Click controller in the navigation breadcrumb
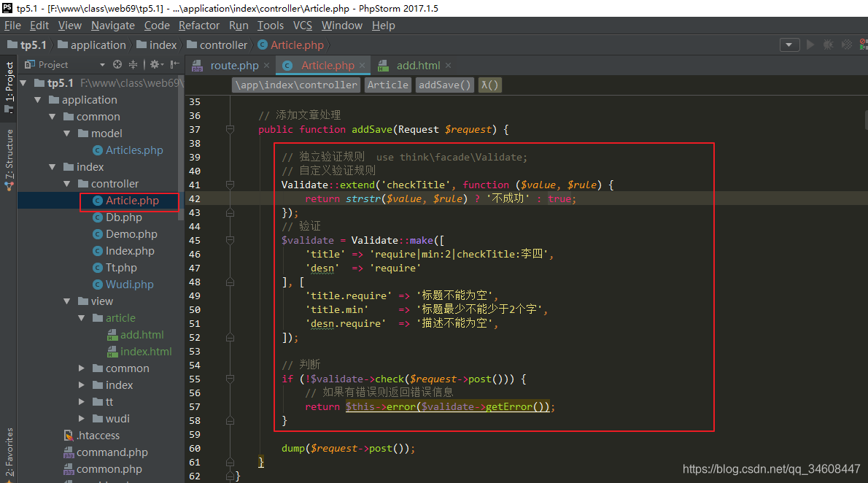Image resolution: width=868 pixels, height=483 pixels. tap(217, 45)
